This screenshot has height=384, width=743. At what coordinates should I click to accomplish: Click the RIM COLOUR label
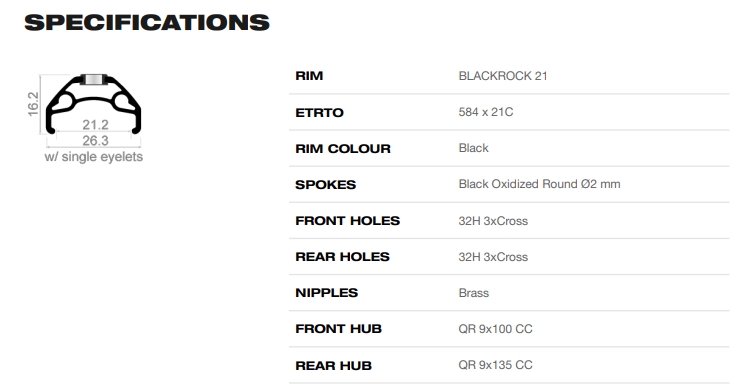click(x=343, y=149)
